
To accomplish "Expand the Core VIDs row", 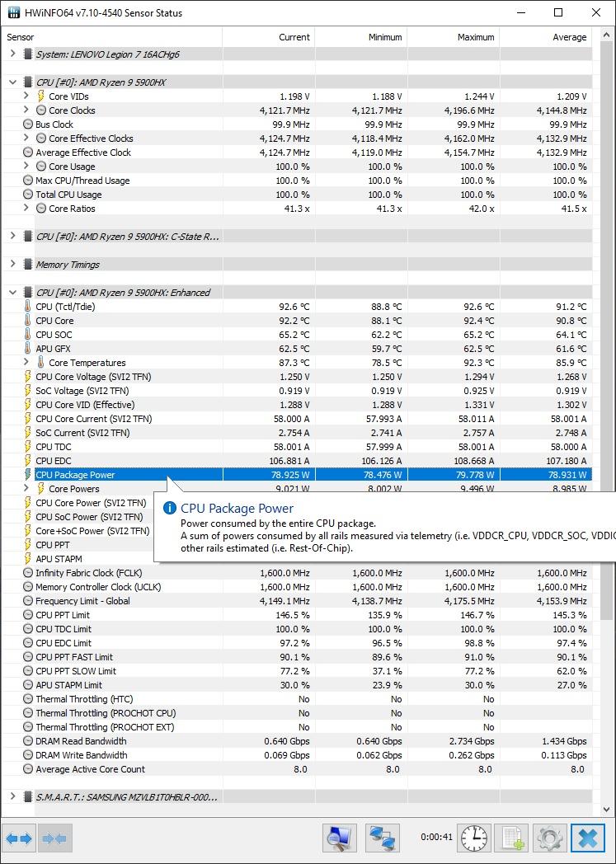I will [x=26, y=96].
